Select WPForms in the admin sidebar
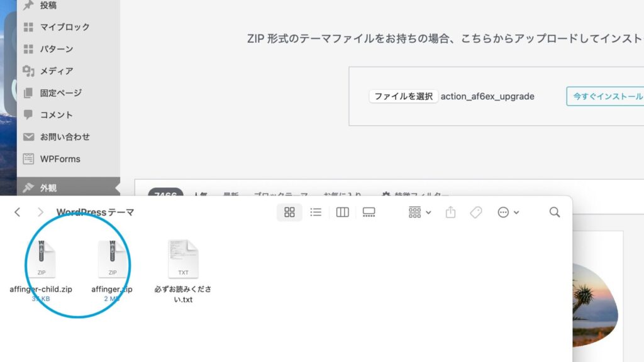The image size is (644, 362). [x=60, y=159]
